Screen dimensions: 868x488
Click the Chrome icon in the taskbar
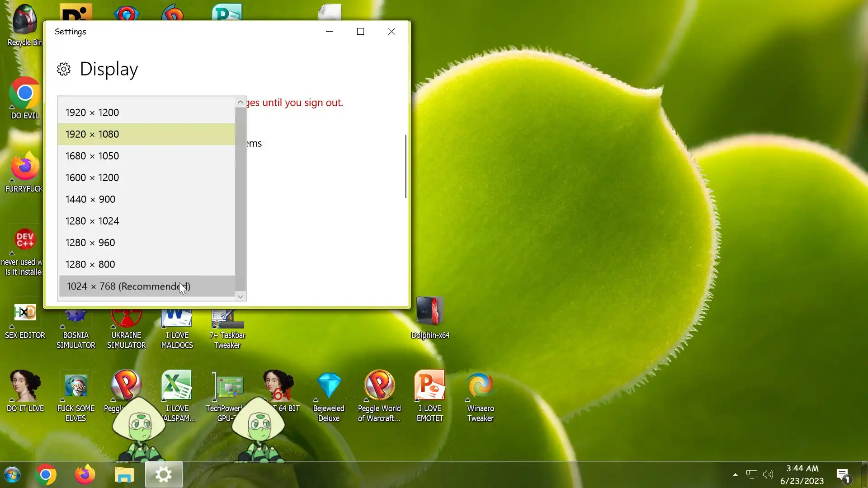(45, 475)
